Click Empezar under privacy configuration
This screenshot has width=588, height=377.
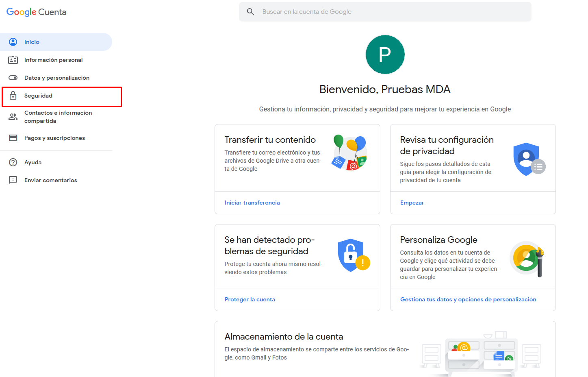click(412, 203)
